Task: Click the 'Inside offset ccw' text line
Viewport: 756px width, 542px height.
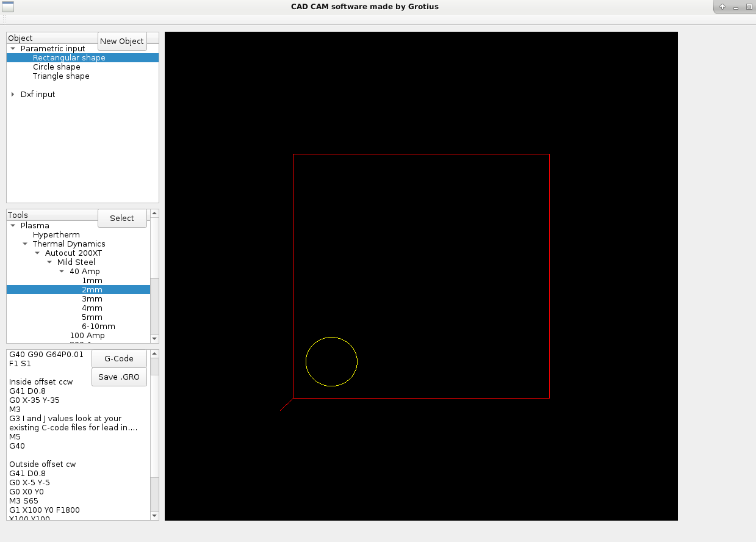Action: pyautogui.click(x=41, y=381)
